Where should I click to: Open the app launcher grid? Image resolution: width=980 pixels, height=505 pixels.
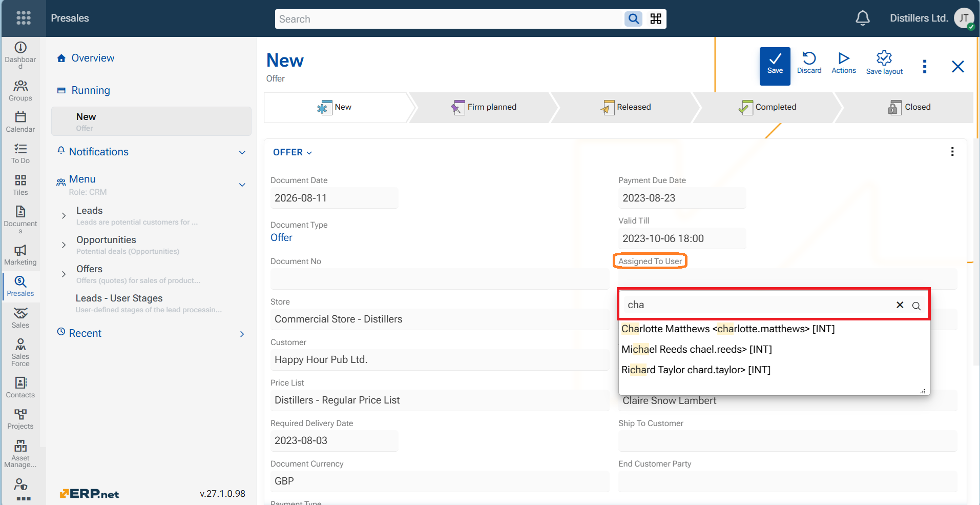[x=24, y=18]
